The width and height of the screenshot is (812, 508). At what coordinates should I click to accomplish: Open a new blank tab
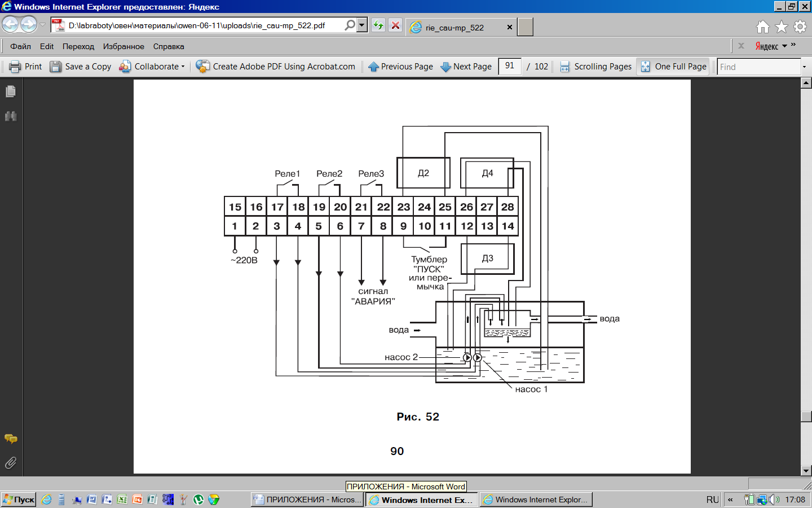tap(526, 27)
